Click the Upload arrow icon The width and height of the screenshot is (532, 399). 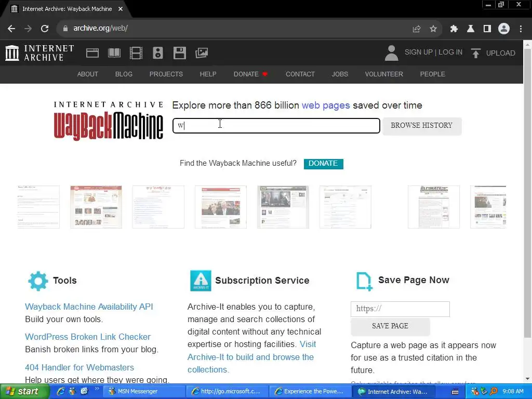click(476, 53)
